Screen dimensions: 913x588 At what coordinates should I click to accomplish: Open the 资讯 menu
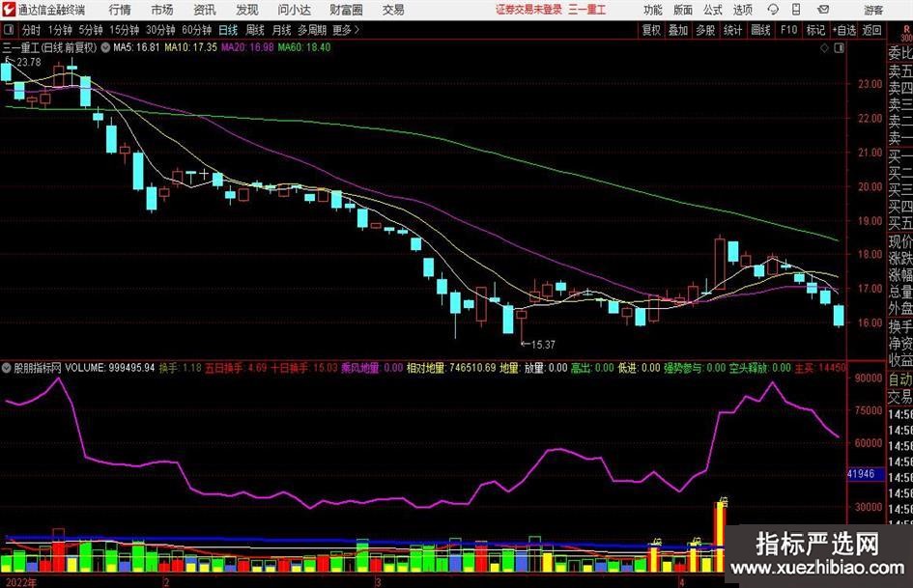(205, 10)
